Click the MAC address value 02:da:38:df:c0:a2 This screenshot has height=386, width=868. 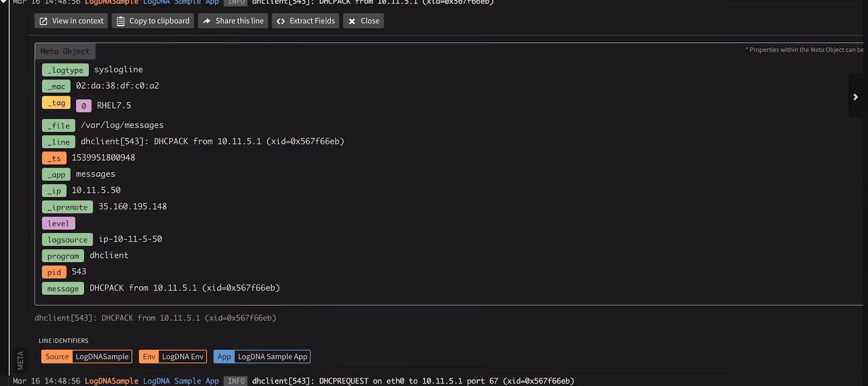pyautogui.click(x=118, y=86)
